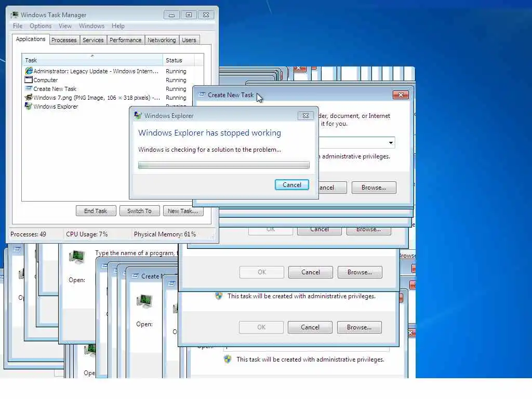Image resolution: width=532 pixels, height=399 pixels.
Task: Close the Windows Explorer stopped working dialog
Action: (305, 116)
